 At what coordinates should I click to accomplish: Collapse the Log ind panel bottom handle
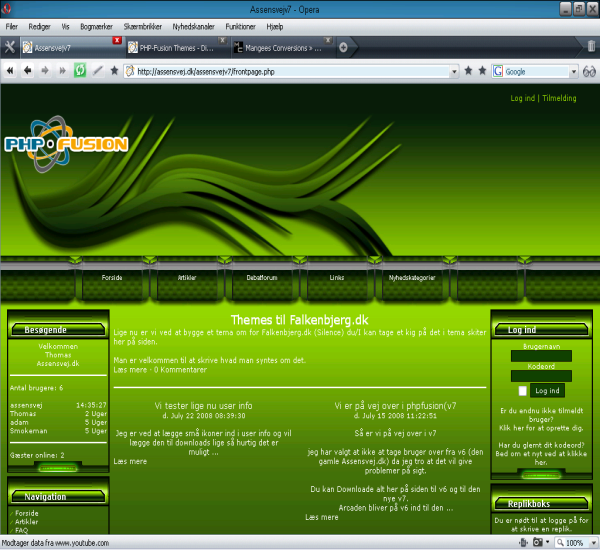click(x=541, y=475)
